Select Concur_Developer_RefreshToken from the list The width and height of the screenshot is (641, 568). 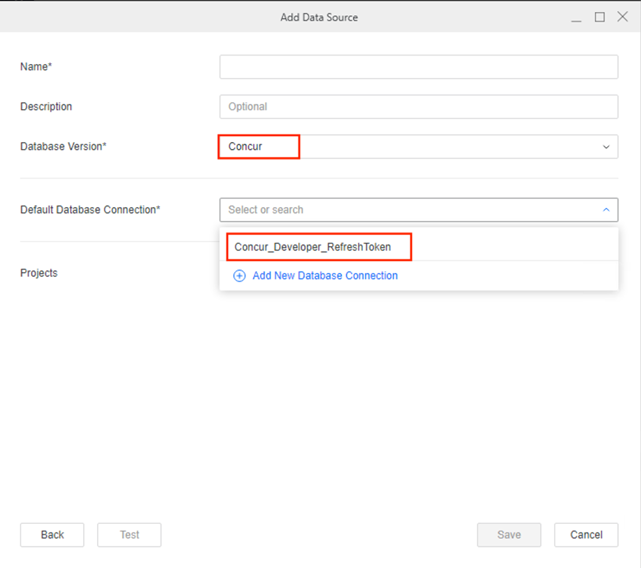tap(313, 247)
